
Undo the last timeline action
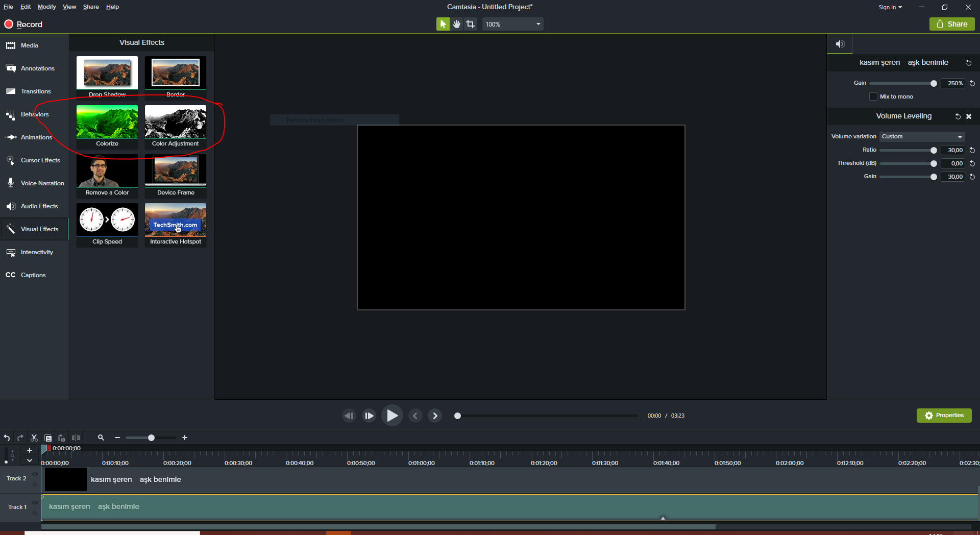[7, 437]
